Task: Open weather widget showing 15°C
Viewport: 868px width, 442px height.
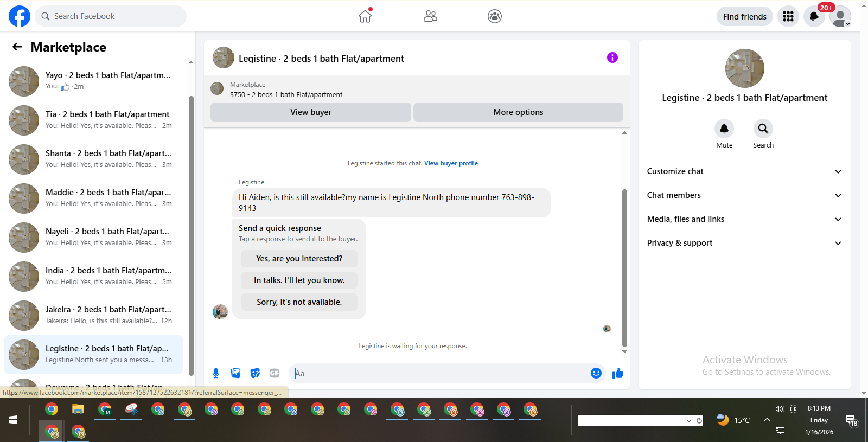Action: coord(733,420)
